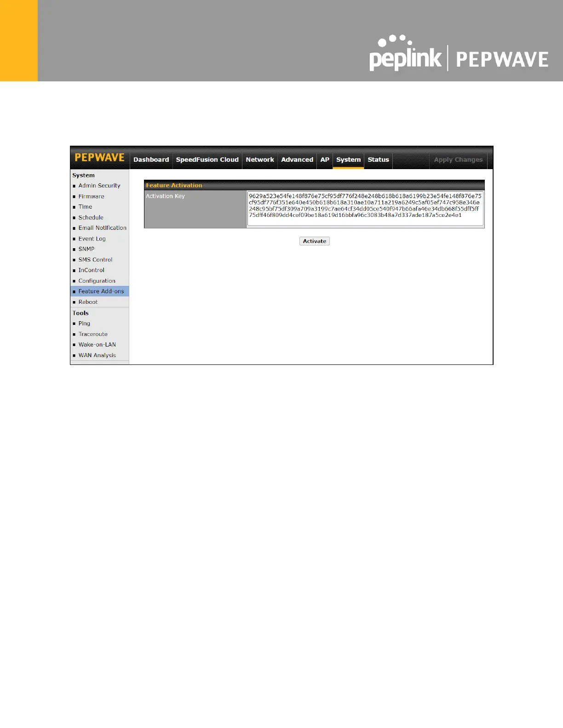
Task: Open Email Notification settings
Action: click(x=102, y=228)
